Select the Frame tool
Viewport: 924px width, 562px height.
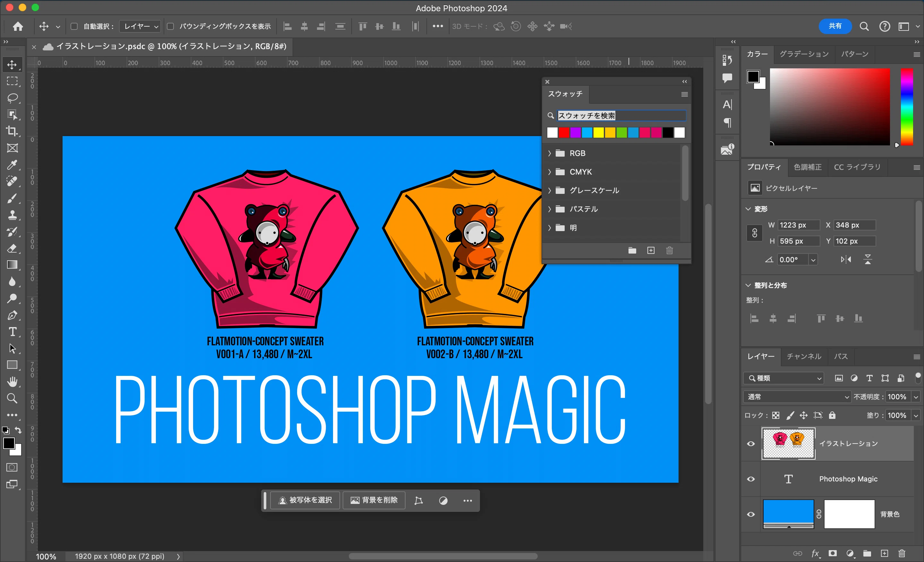pyautogui.click(x=13, y=148)
